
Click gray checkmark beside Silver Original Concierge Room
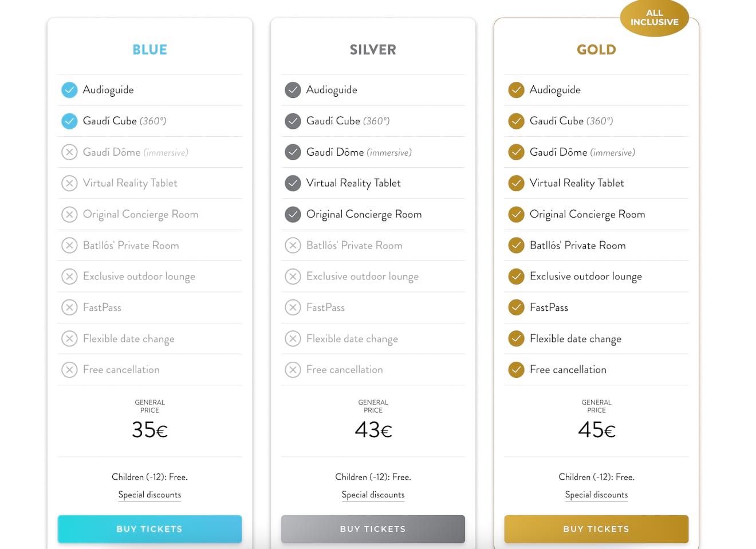click(293, 214)
